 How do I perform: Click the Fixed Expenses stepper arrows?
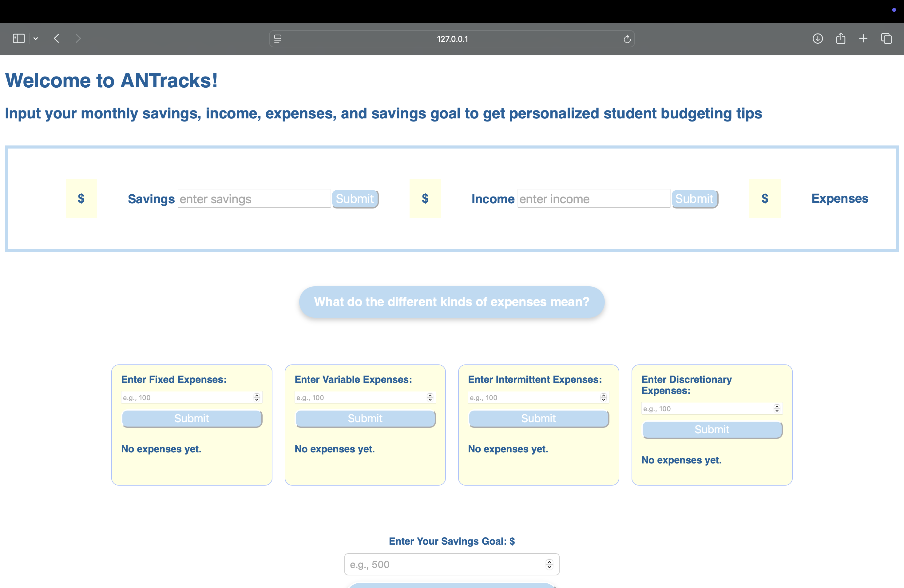[x=257, y=397]
